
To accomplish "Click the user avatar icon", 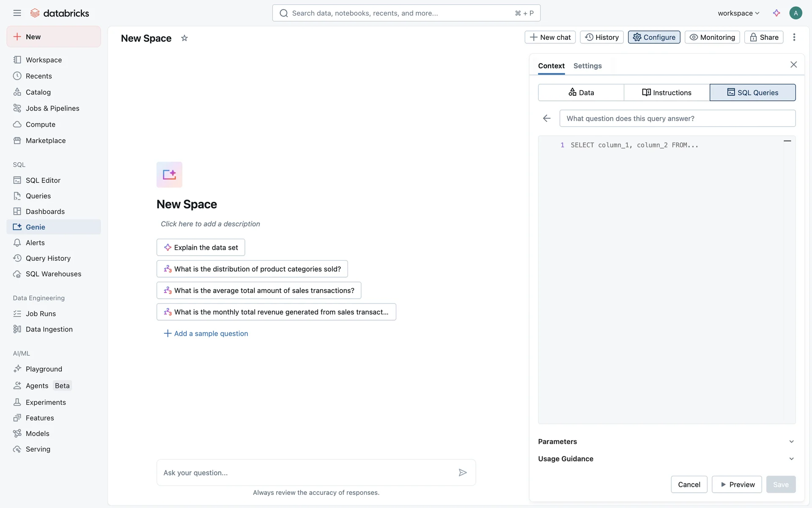I will tap(796, 13).
